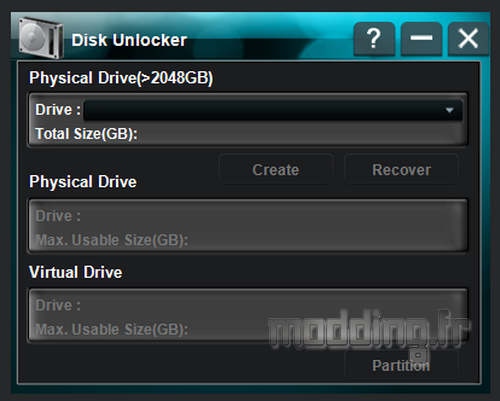
Task: Click the modding.fr watermark logo
Action: point(369,333)
